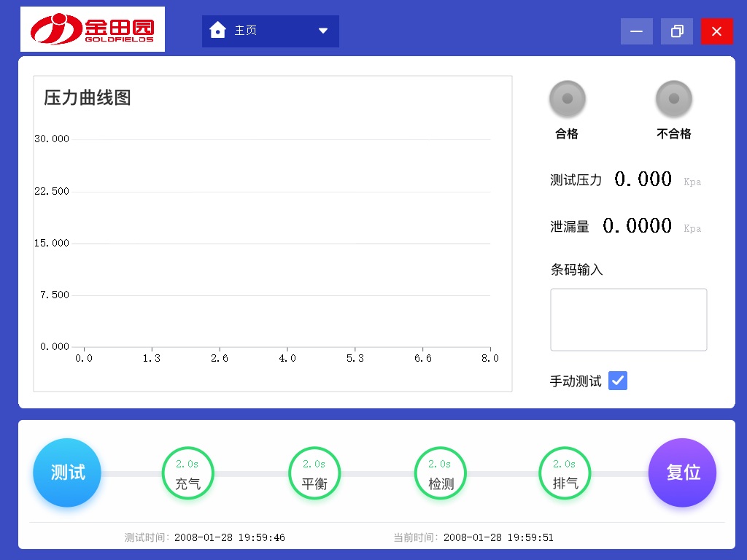Screen dimensions: 747x560
Task: Toggle the 手动测试 checkbox
Action: pos(618,381)
